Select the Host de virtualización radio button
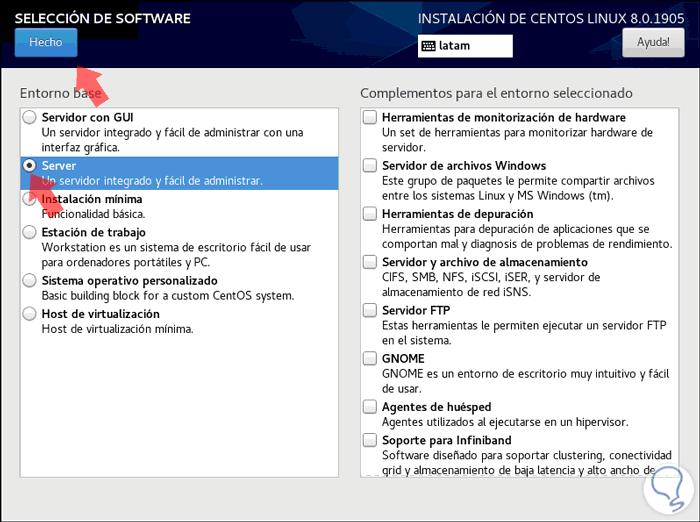Screen dimensions: 700x522 (29, 314)
